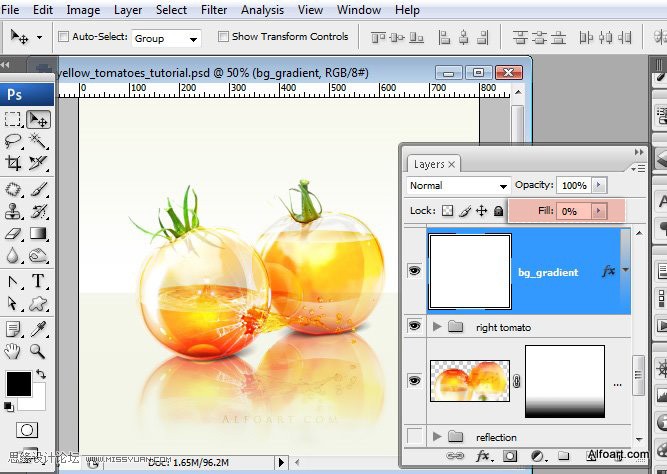Open the Normal blend mode dropdown
This screenshot has height=474, width=667.
coord(458,186)
